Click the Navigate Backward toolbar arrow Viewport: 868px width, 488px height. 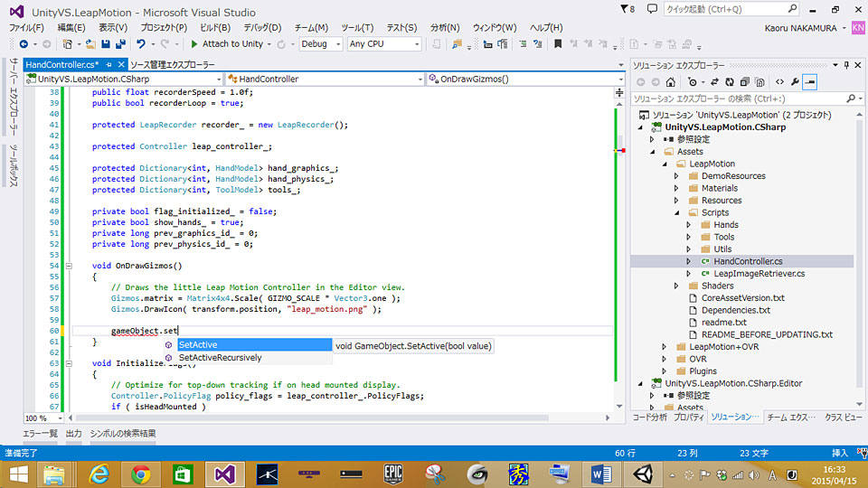click(x=24, y=43)
